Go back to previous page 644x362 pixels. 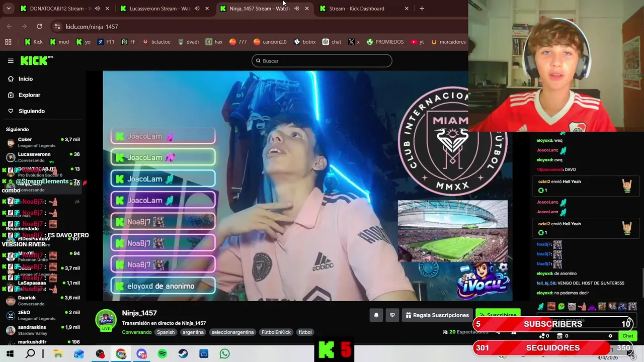pyautogui.click(x=10, y=26)
